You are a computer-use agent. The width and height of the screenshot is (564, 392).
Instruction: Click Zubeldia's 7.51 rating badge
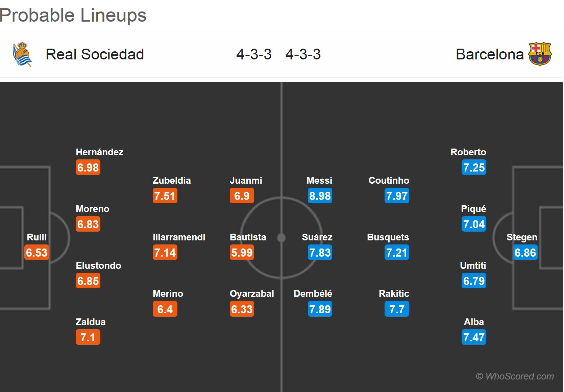point(165,196)
